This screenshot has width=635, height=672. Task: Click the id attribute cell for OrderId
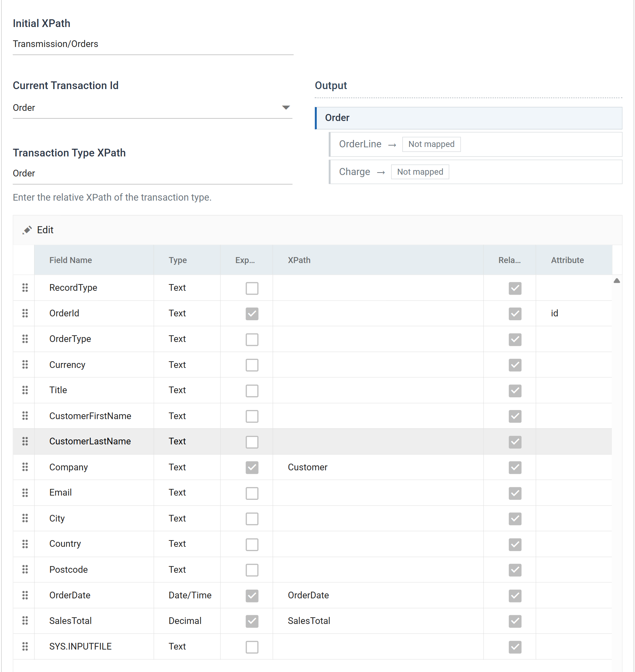pyautogui.click(x=574, y=313)
